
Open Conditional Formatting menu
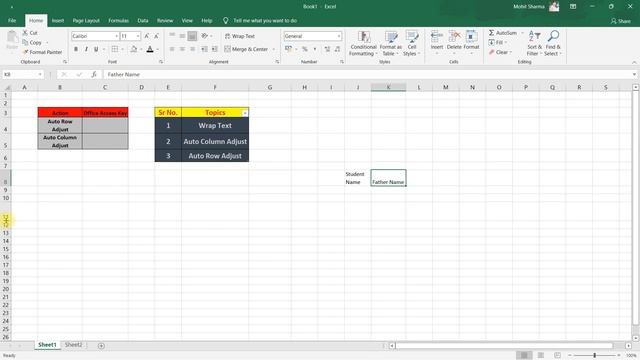tap(363, 43)
